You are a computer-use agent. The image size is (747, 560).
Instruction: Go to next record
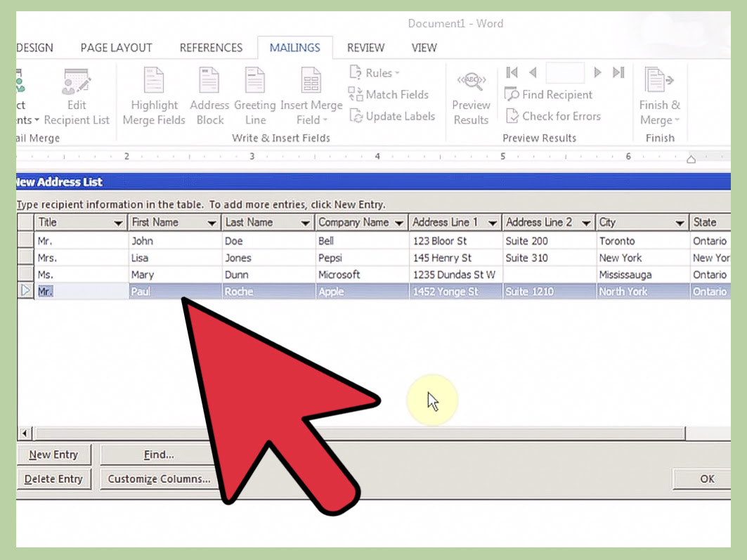(x=597, y=72)
